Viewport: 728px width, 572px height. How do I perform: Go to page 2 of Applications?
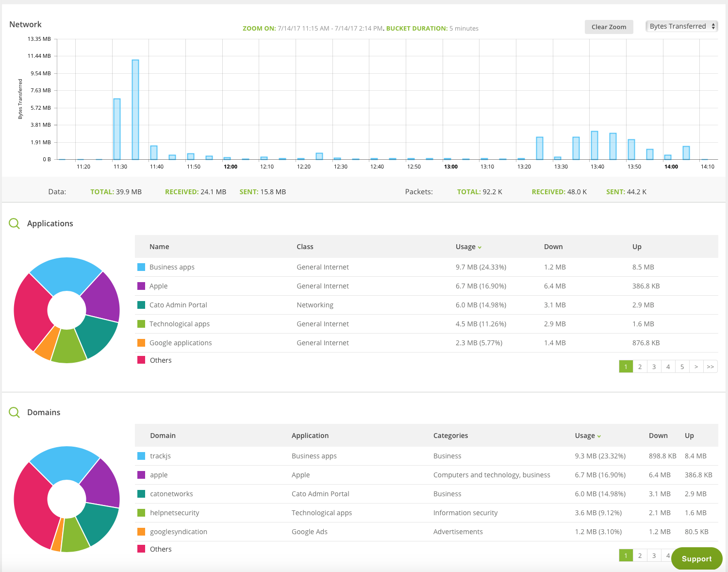[640, 367]
